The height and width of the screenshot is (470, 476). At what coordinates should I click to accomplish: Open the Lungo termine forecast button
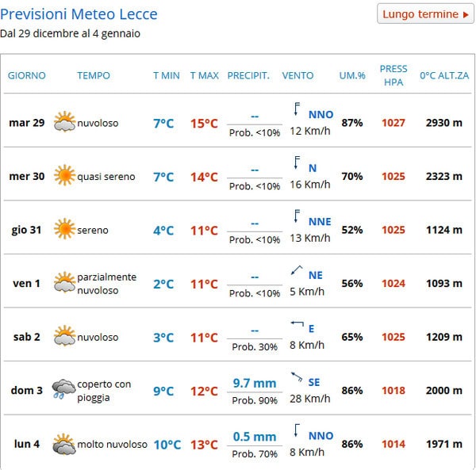pyautogui.click(x=425, y=13)
